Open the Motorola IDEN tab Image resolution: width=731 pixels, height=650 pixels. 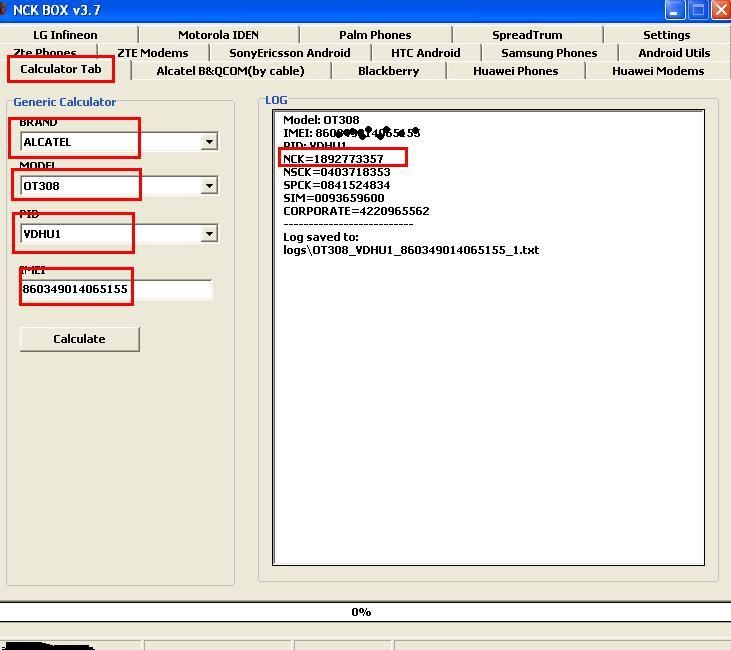coord(218,35)
